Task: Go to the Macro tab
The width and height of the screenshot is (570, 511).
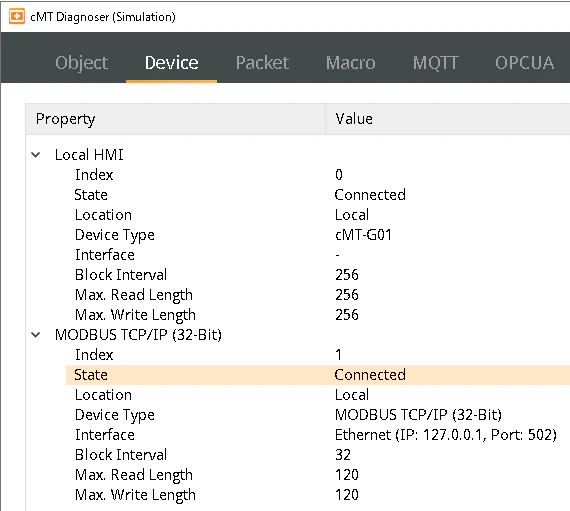Action: tap(350, 63)
